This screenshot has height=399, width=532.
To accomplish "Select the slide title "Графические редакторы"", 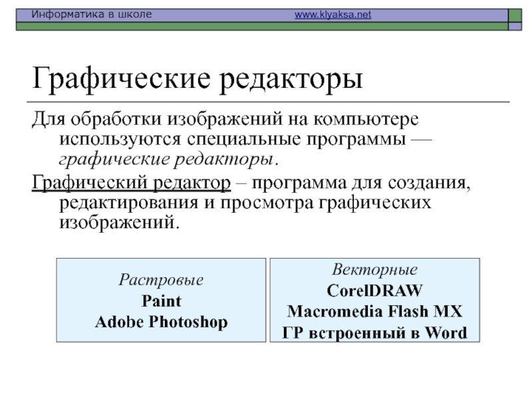I will tap(197, 78).
